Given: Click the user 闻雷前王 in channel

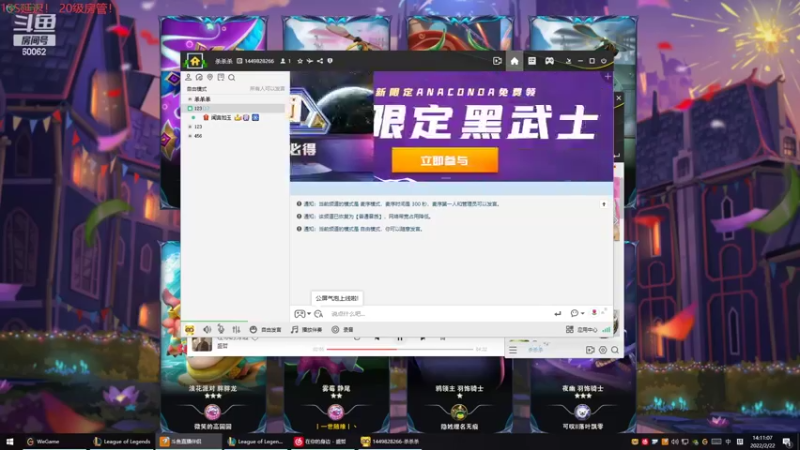Looking at the screenshot, I should click(x=221, y=118).
